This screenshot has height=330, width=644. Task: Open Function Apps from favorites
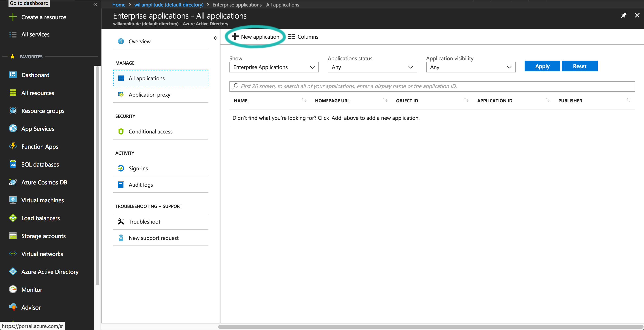40,146
